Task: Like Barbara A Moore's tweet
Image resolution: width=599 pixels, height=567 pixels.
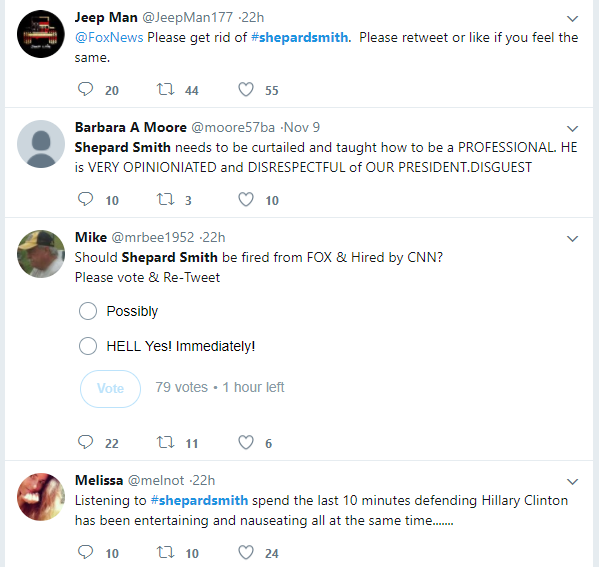Action: [x=246, y=199]
